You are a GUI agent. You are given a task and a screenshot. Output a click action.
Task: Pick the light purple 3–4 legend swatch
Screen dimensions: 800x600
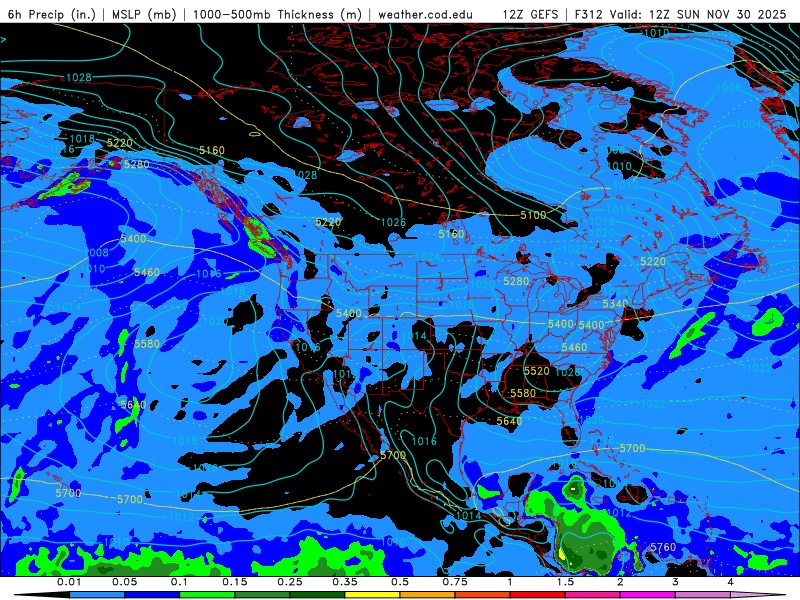click(x=703, y=595)
